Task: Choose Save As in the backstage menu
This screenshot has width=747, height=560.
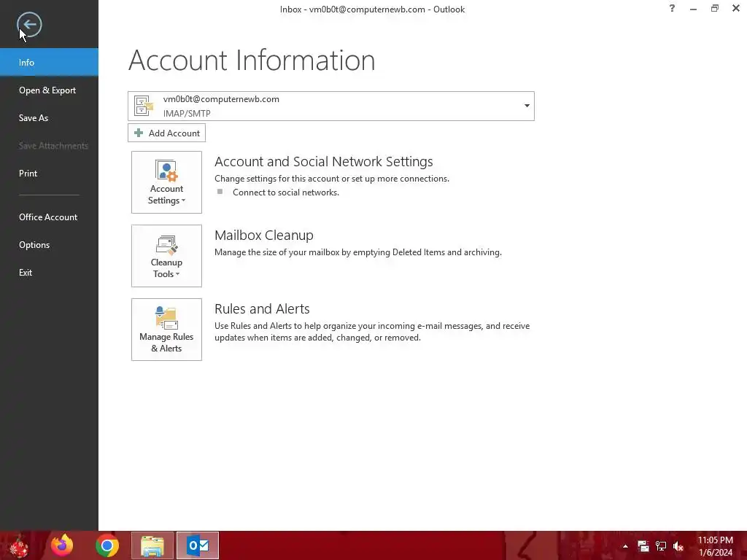Action: (x=49, y=117)
